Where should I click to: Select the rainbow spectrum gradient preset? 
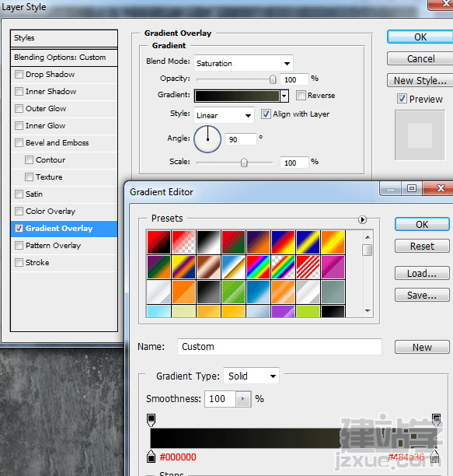pyautogui.click(x=258, y=267)
